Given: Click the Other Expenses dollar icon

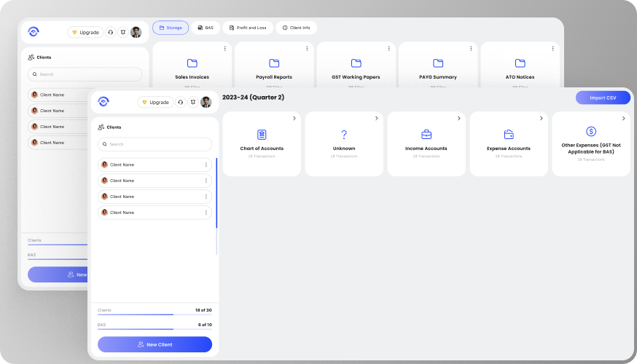Looking at the screenshot, I should pyautogui.click(x=591, y=132).
